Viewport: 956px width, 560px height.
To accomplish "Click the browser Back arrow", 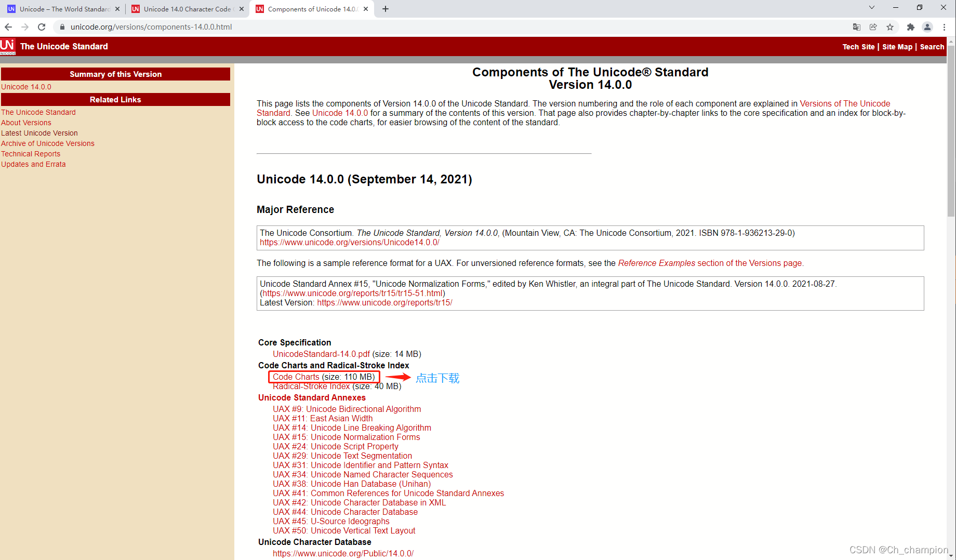I will pos(8,27).
